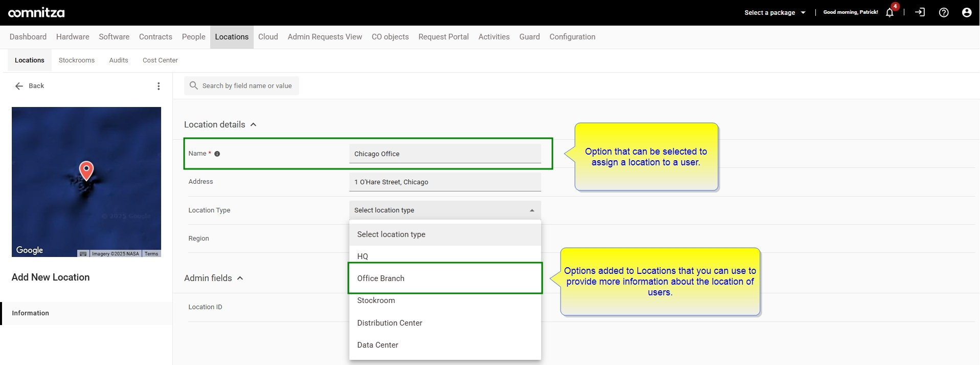Collapse the Location details section
The width and height of the screenshot is (980, 365).
(x=253, y=124)
